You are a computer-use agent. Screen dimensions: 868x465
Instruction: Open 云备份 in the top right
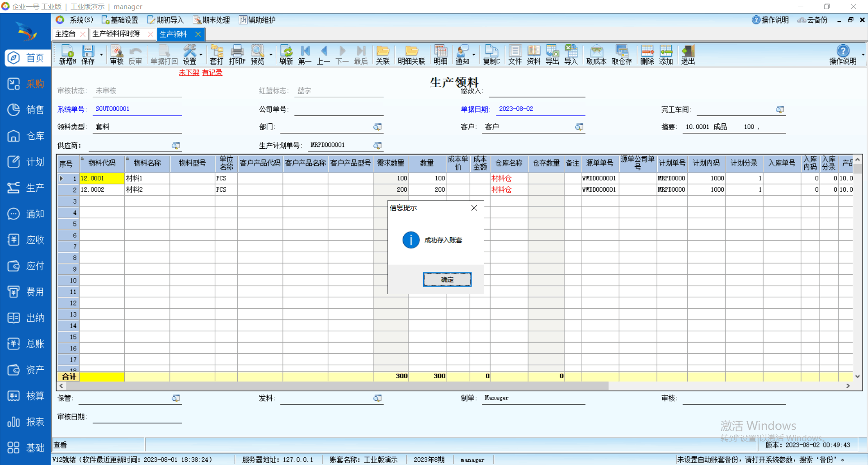point(812,20)
